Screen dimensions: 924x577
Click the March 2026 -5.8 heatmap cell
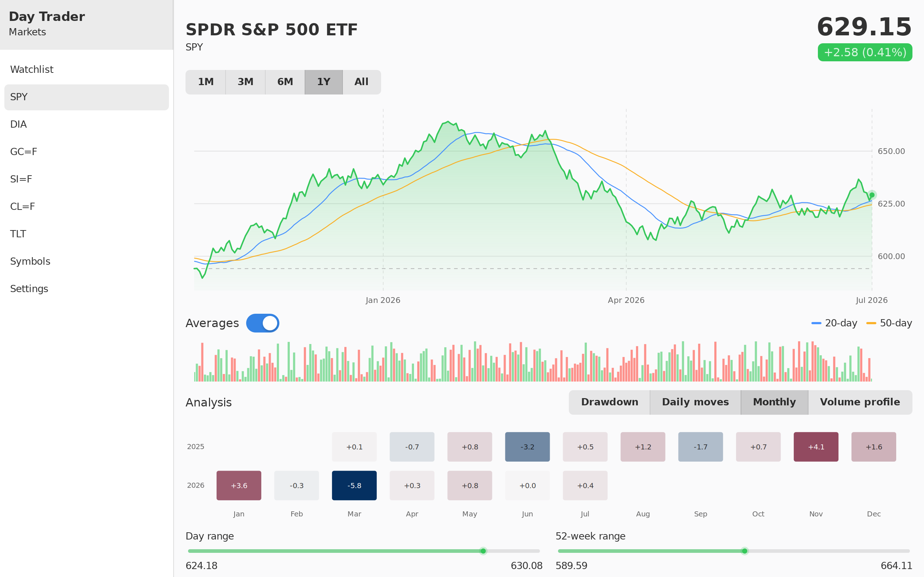tap(354, 485)
